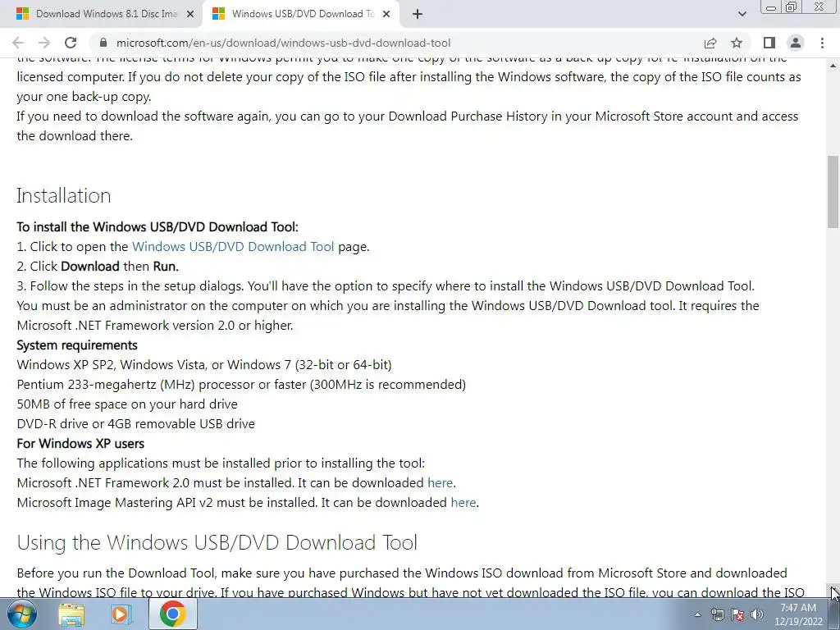Viewport: 840px width, 630px height.
Task: Expand the tab search chevron
Action: [x=742, y=14]
